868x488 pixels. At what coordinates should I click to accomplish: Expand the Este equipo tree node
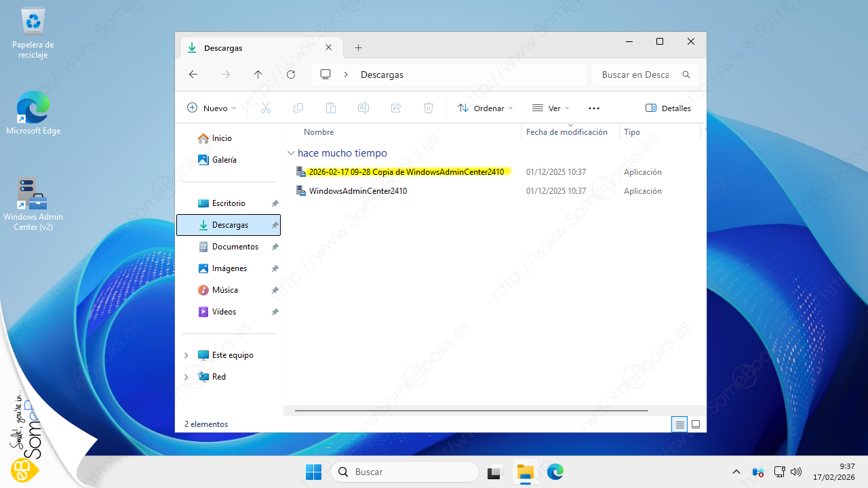186,355
